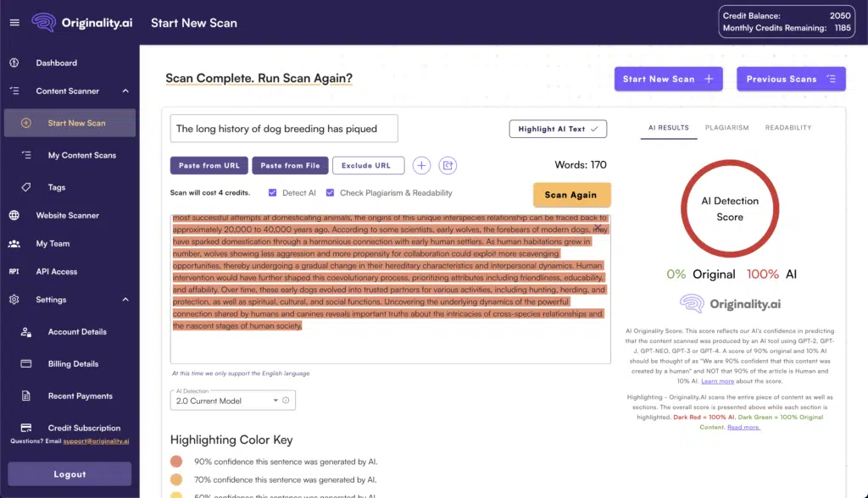Click the small X icon in the text area
The width and height of the screenshot is (868, 498).
598,228
